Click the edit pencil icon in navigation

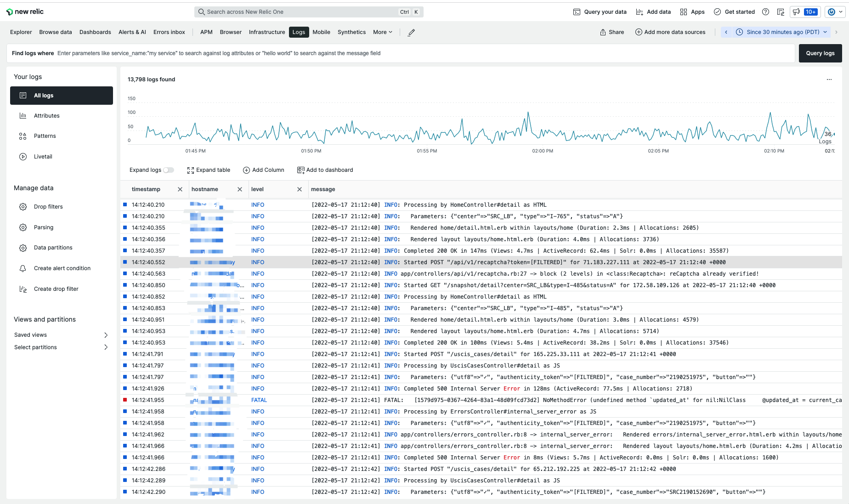coord(412,32)
